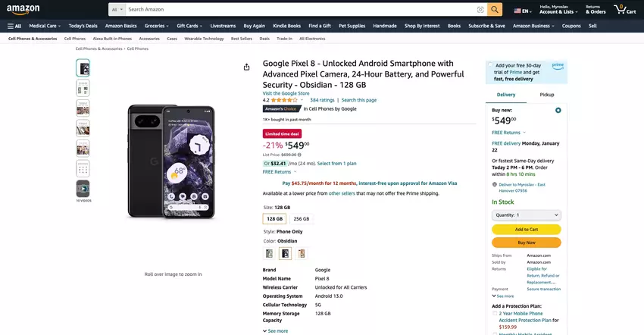Open Today's Deals in navigation bar
Image resolution: width=644 pixels, height=335 pixels.
coord(82,26)
